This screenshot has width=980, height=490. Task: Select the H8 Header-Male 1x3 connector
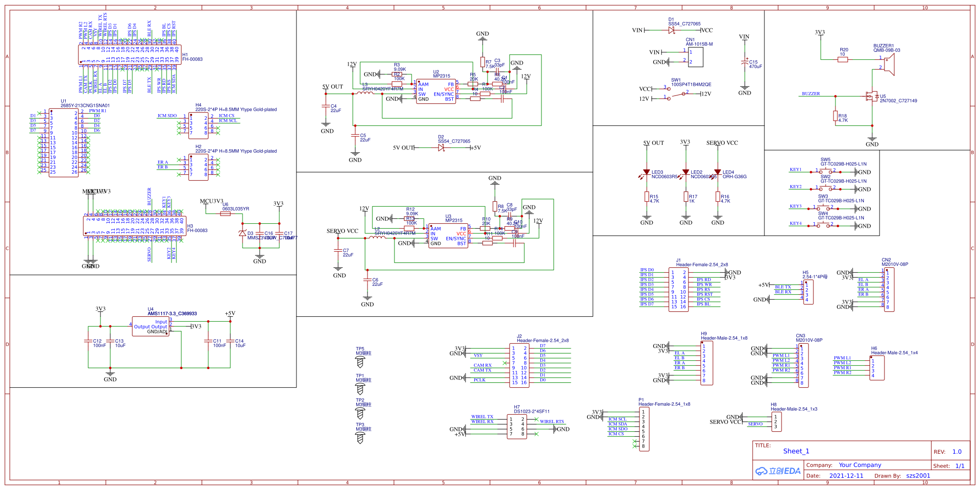(x=776, y=421)
